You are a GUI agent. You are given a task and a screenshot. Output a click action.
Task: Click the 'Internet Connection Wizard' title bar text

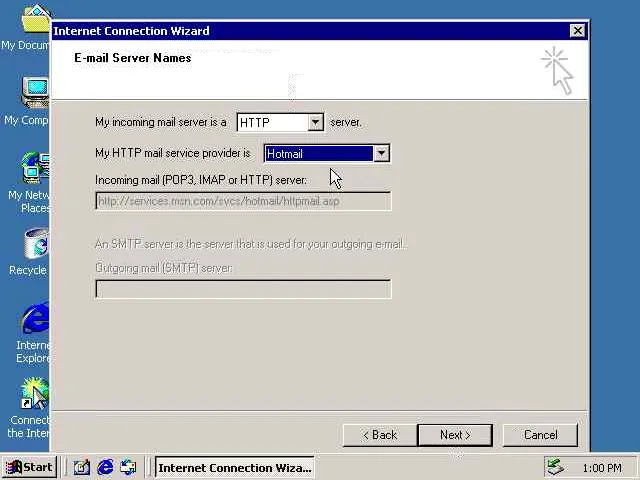coord(131,31)
